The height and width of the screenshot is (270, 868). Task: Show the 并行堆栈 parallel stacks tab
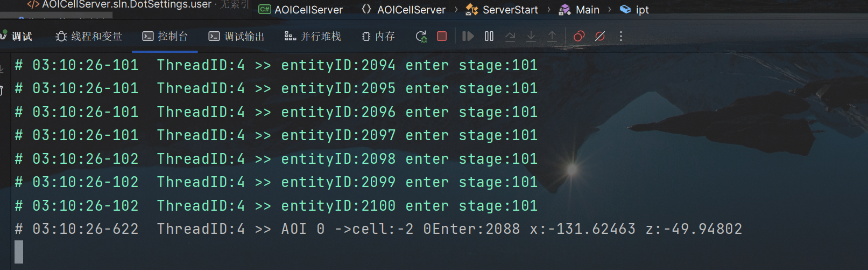[313, 36]
